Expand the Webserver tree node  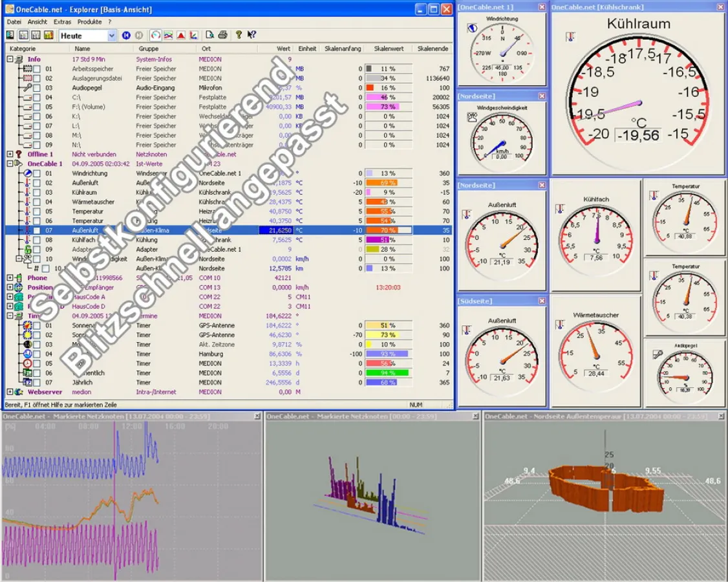click(x=10, y=392)
